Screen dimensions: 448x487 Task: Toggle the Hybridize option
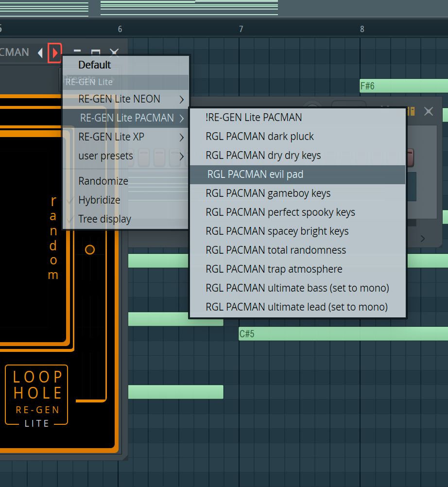point(99,200)
